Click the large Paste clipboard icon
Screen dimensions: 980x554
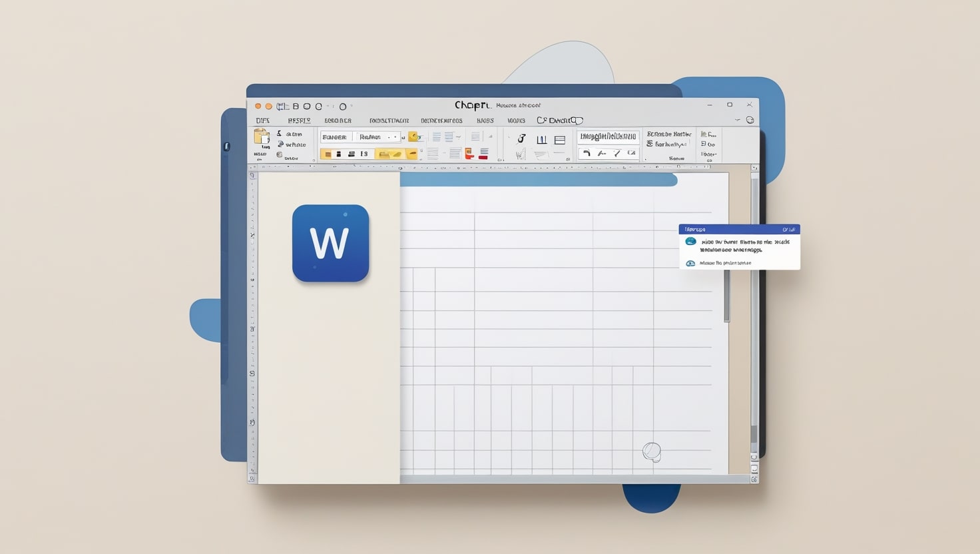[x=261, y=137]
